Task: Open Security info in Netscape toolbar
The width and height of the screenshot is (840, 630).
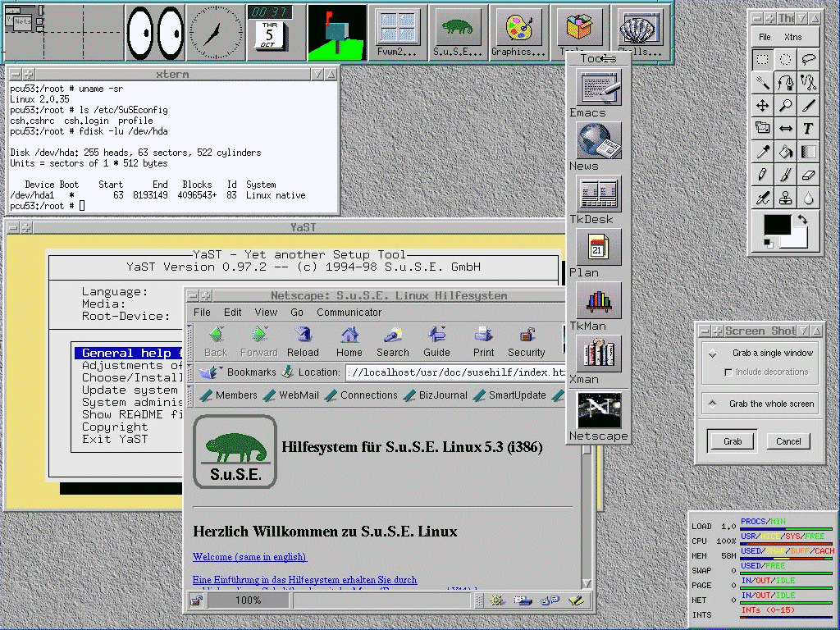Action: tap(526, 342)
